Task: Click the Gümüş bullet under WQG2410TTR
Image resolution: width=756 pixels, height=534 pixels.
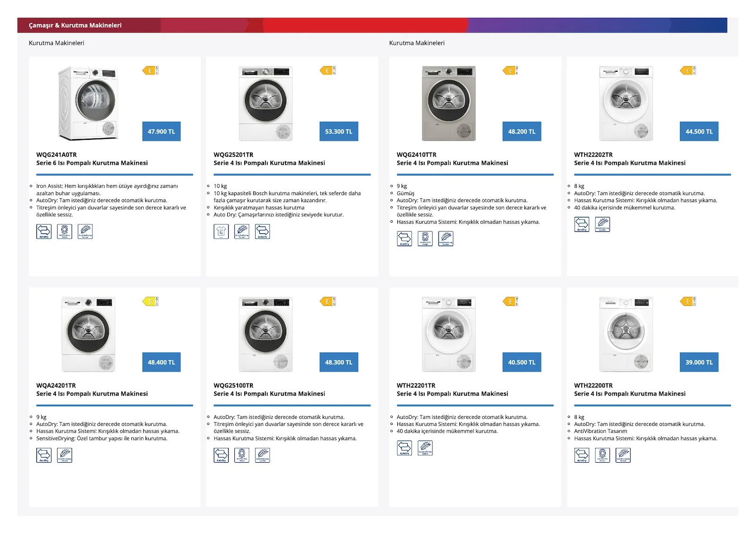Action: 405,193
